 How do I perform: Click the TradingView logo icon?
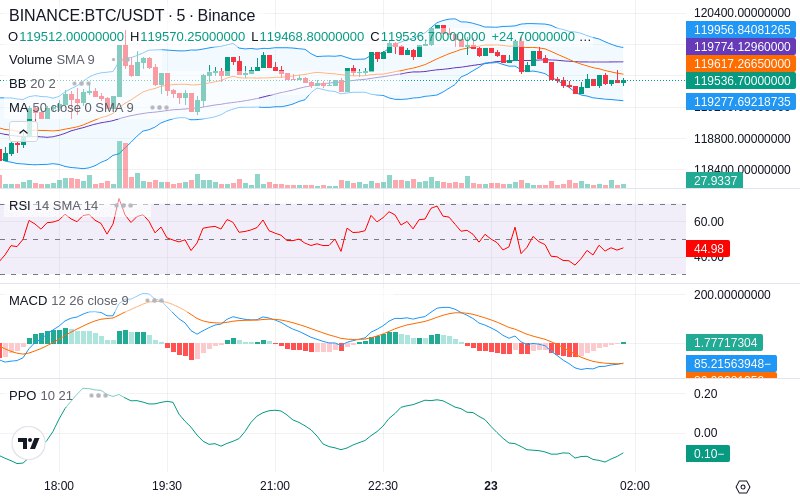29,443
